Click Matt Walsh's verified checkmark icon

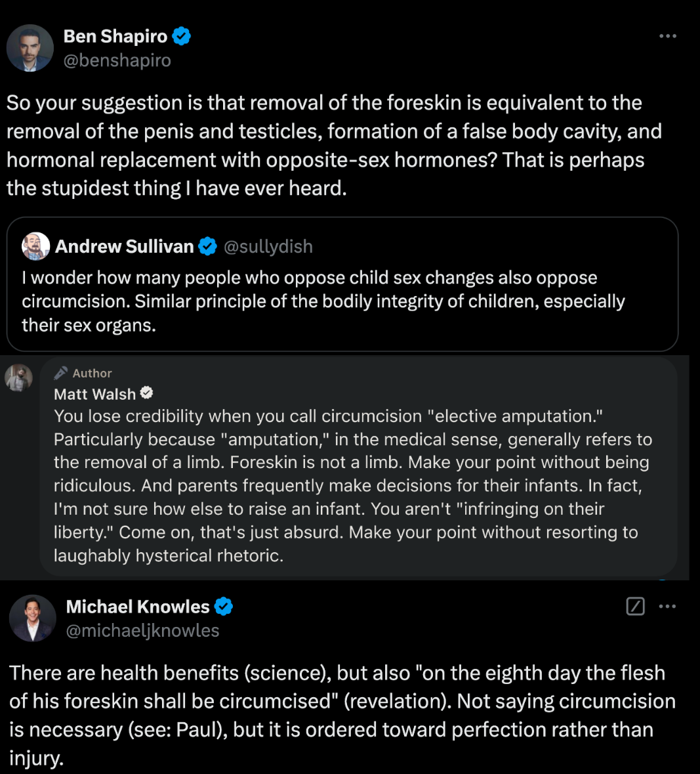(146, 393)
